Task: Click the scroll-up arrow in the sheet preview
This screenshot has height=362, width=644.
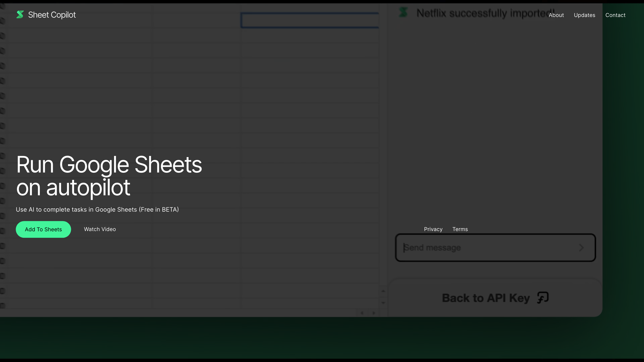Action: pyautogui.click(x=383, y=291)
